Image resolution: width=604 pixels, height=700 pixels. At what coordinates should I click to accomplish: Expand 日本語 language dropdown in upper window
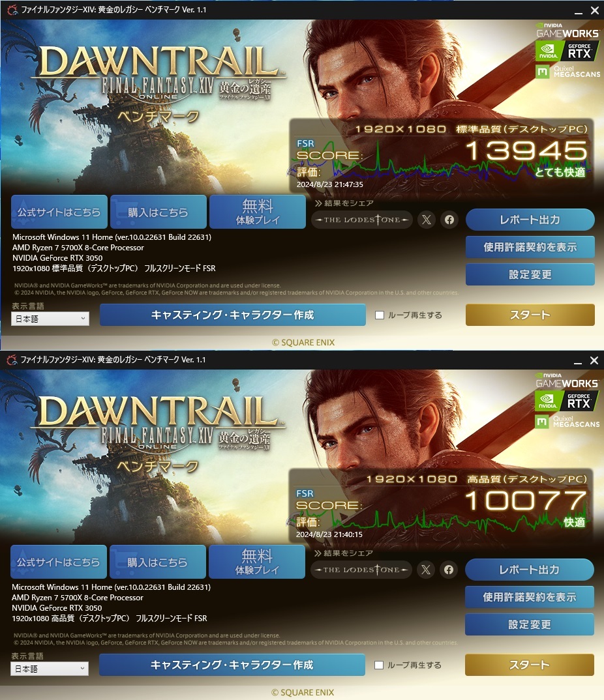50,319
